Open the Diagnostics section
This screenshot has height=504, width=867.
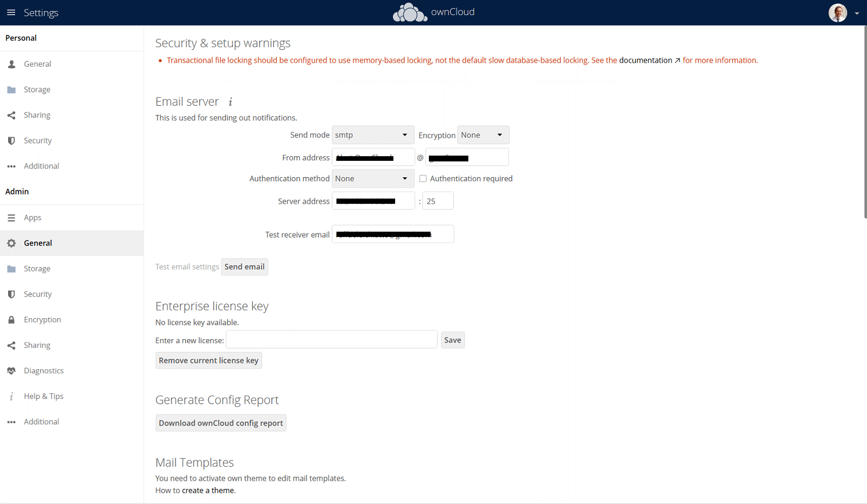coord(72,370)
